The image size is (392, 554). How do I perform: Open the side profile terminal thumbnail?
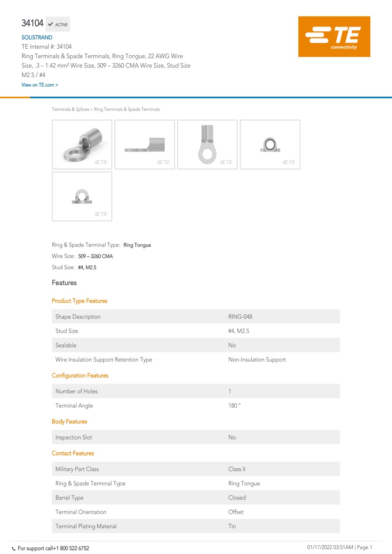145,145
